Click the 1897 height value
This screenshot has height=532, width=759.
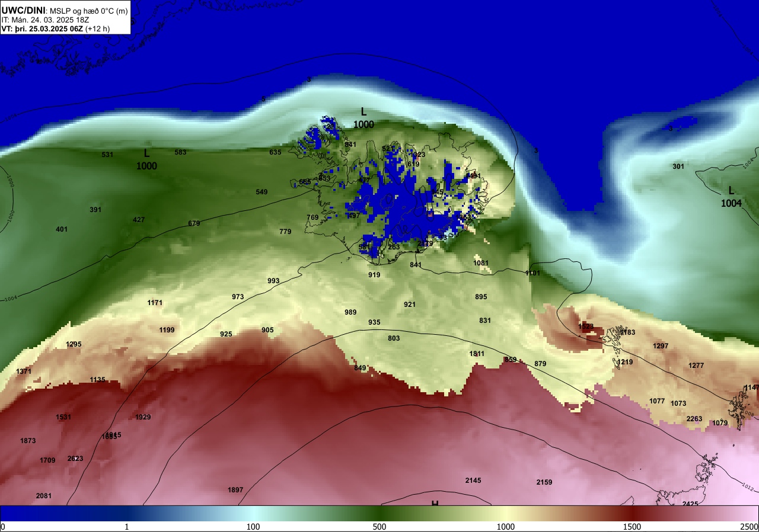[235, 490]
